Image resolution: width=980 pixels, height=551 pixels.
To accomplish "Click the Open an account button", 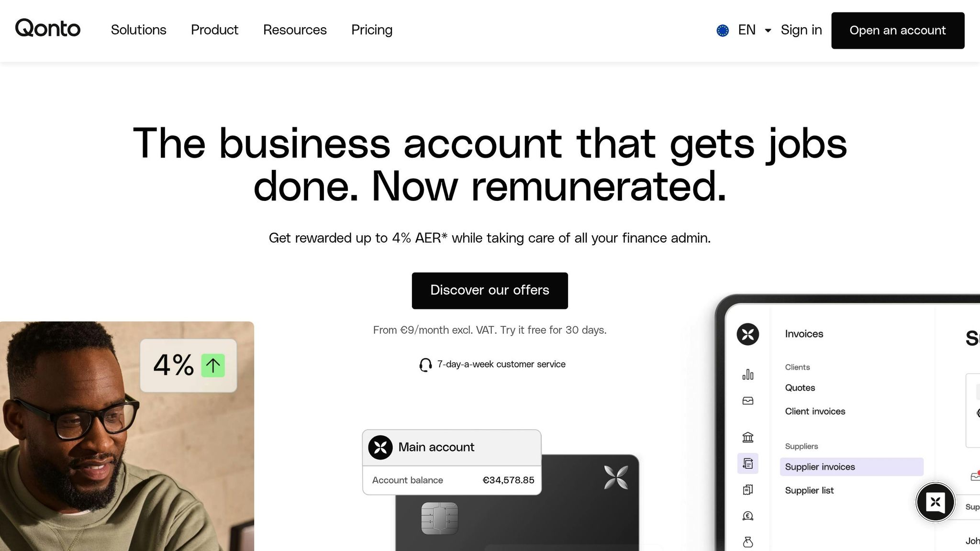I will click(898, 31).
